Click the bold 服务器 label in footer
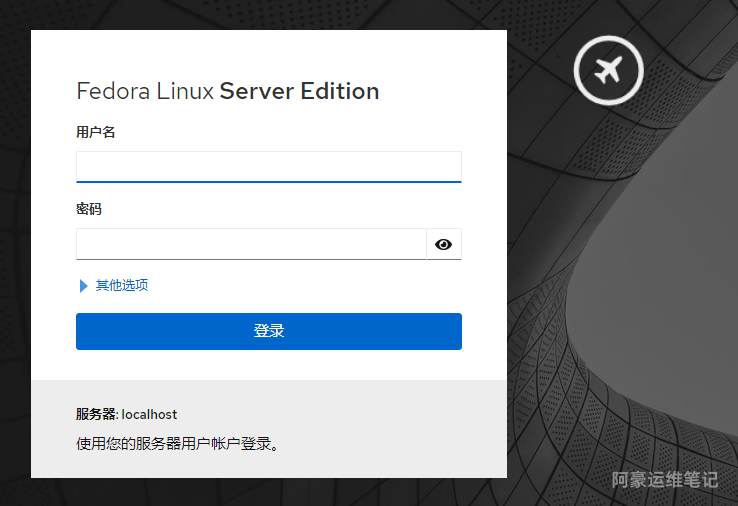 point(96,414)
